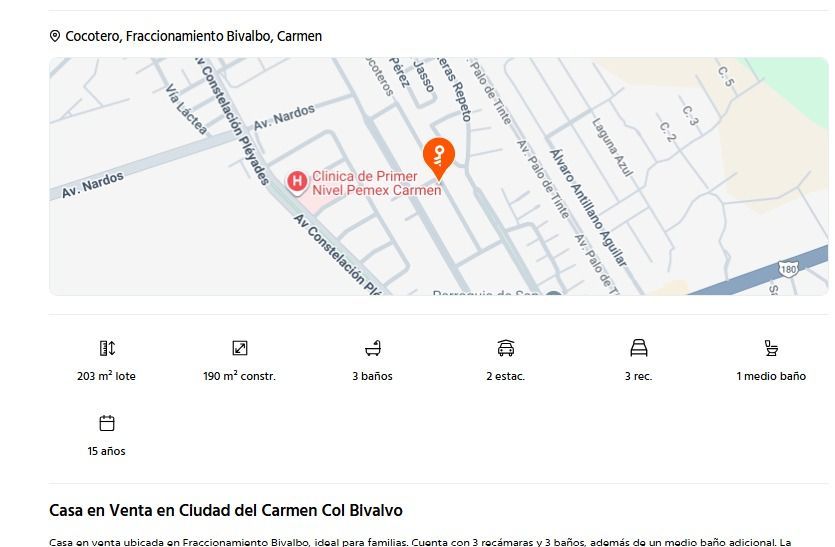Click the Cocotero, Fraccionamiento Bivalbo address text
835x547 pixels.
tap(194, 36)
